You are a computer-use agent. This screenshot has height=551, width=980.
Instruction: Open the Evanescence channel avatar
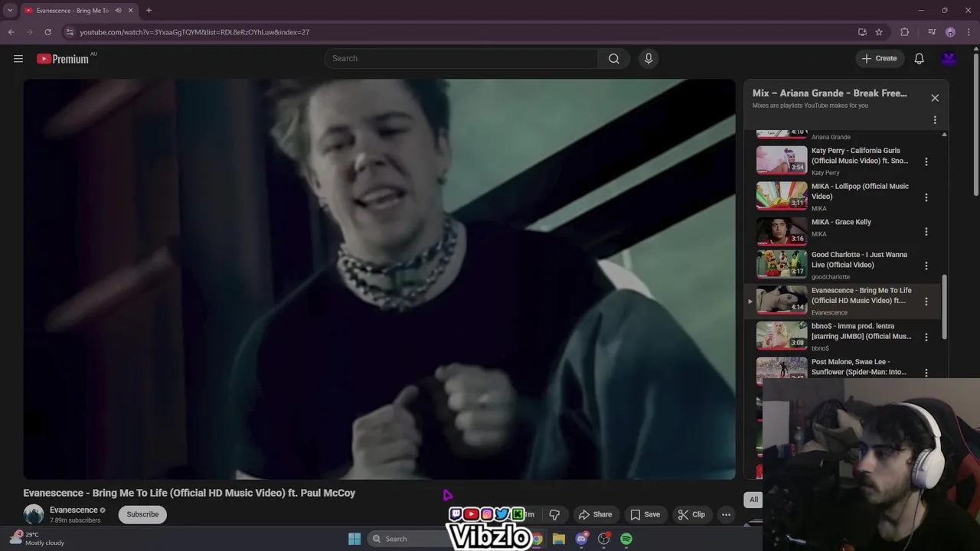click(x=34, y=514)
